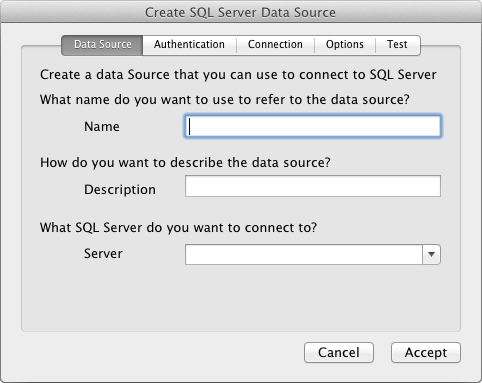Image resolution: width=482 pixels, height=383 pixels.
Task: Click 'How do you want to describe the data source?' text
Action: coord(185,163)
